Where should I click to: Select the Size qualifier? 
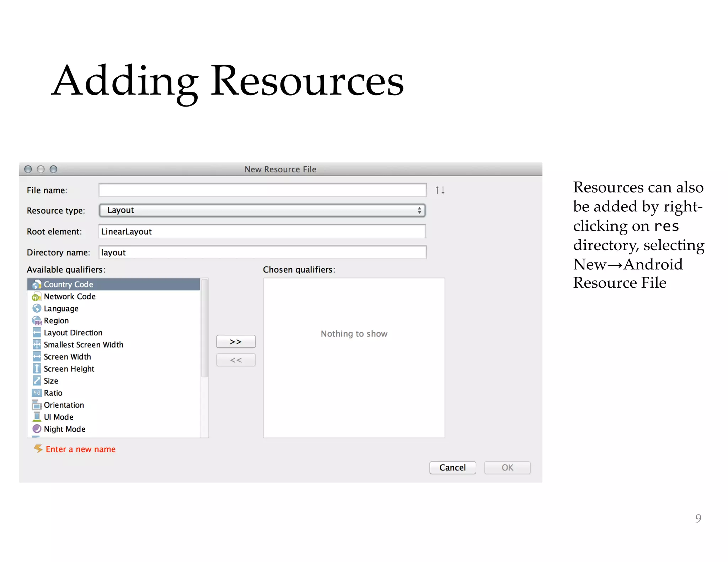tap(114, 381)
